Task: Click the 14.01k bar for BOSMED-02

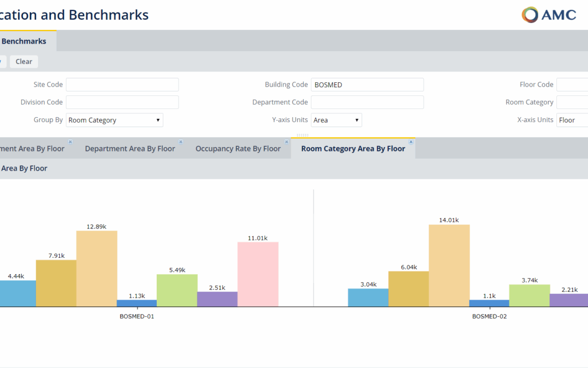Action: (449, 266)
